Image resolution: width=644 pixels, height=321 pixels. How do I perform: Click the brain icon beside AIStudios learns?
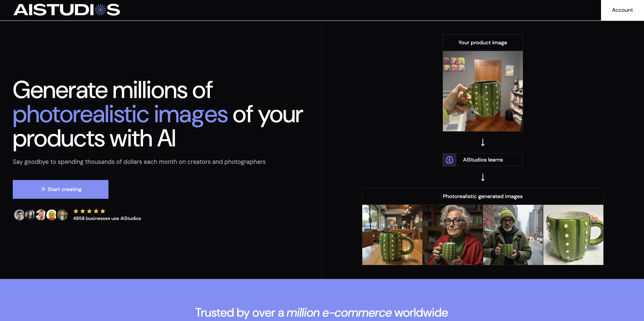(x=450, y=160)
